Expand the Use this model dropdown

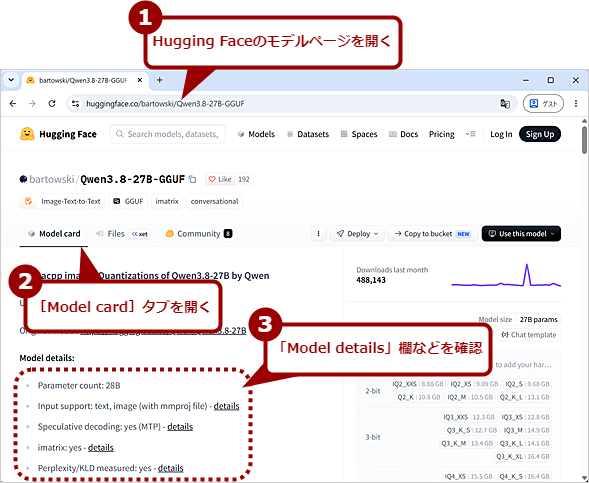(x=521, y=234)
